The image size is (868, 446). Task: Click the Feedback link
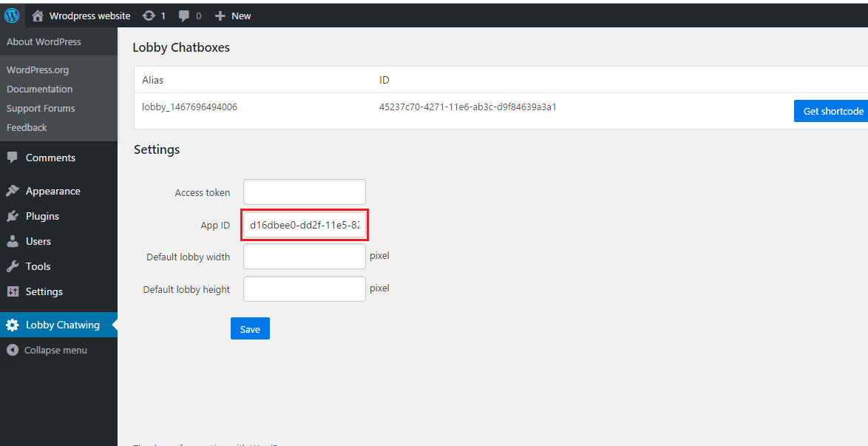[x=27, y=127]
